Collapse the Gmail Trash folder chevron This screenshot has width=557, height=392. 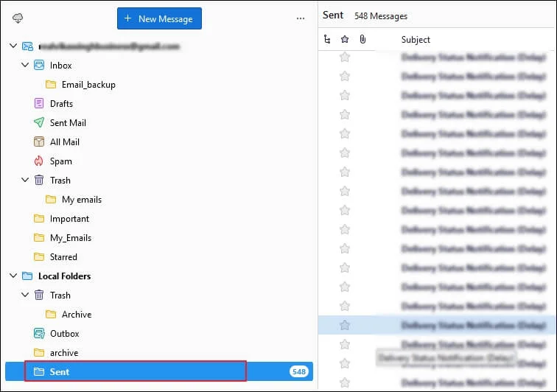tap(25, 180)
